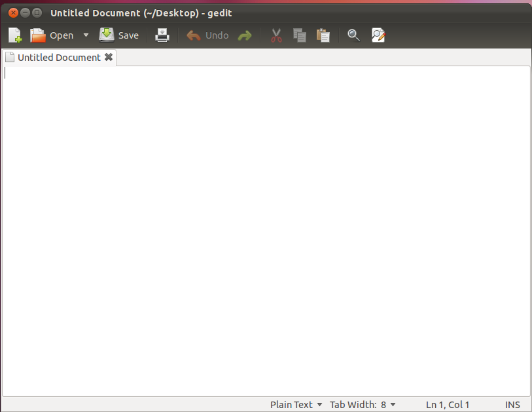
Task: Click the Open text label
Action: point(62,35)
